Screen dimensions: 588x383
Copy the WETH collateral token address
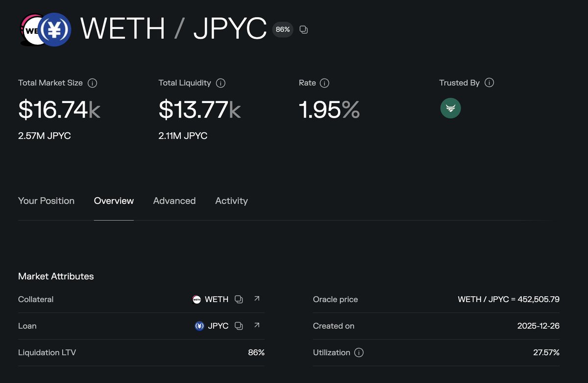239,299
